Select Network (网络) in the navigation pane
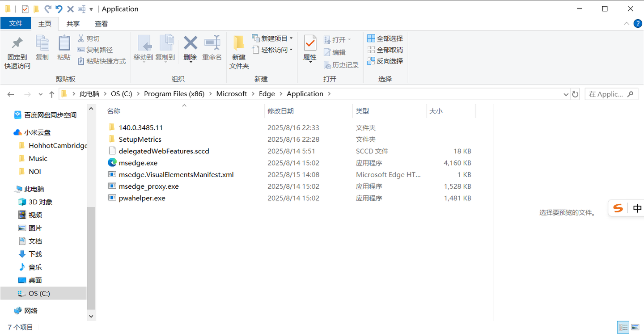 point(26,311)
